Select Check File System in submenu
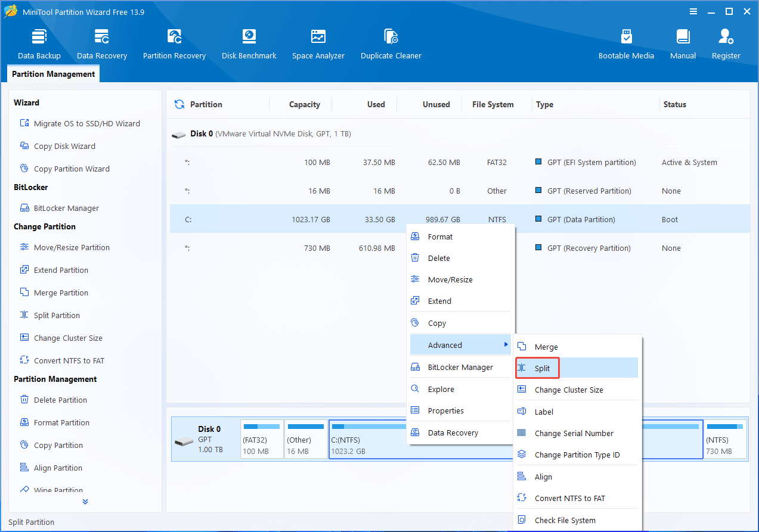The width and height of the screenshot is (759, 532). [577, 520]
